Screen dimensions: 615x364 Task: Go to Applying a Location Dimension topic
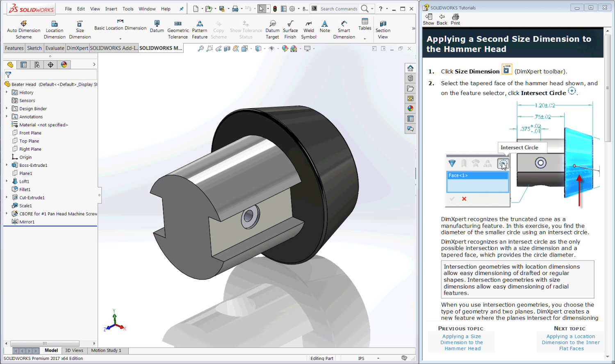click(570, 342)
